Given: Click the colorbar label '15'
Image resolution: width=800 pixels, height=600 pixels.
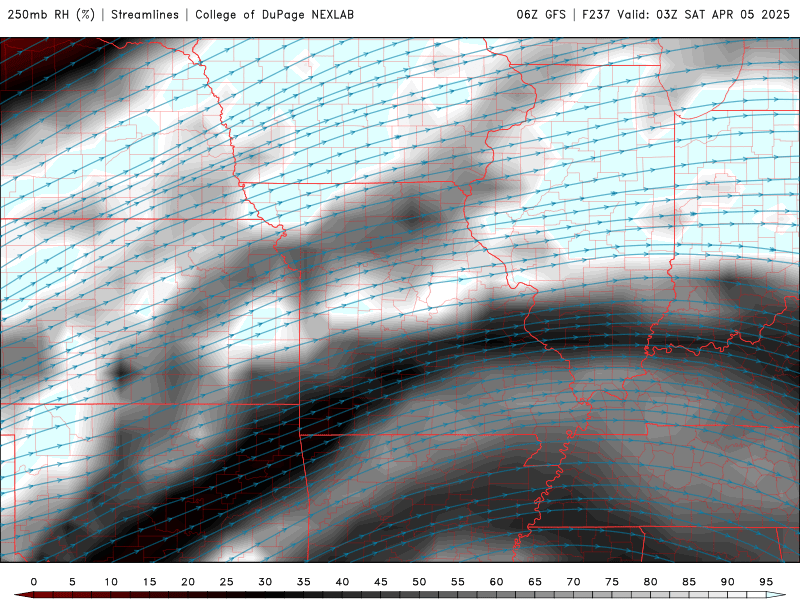Looking at the screenshot, I should 149,582.
